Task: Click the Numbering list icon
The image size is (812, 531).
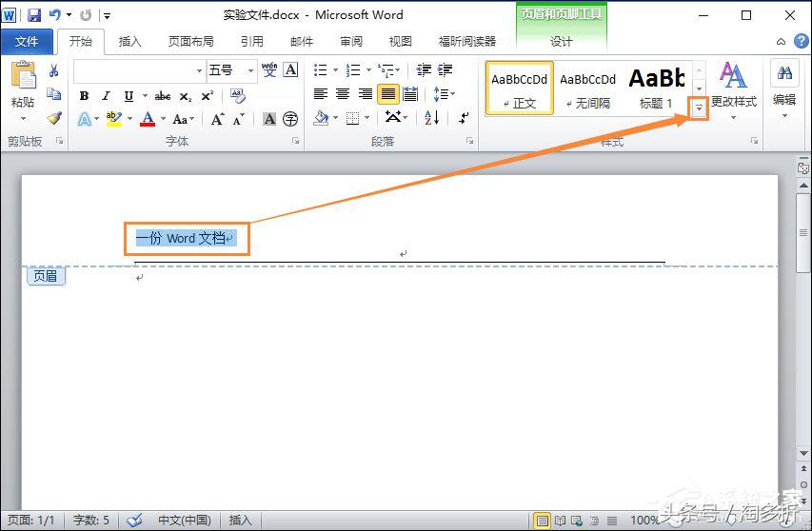Action: (354, 69)
